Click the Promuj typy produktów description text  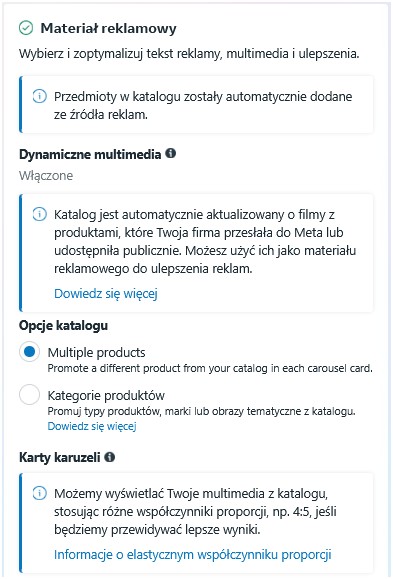coord(202,411)
